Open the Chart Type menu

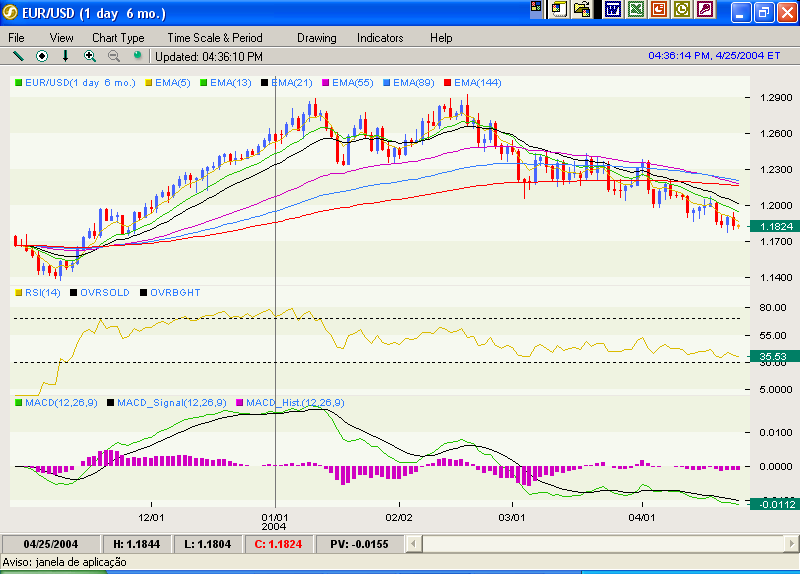pos(118,38)
